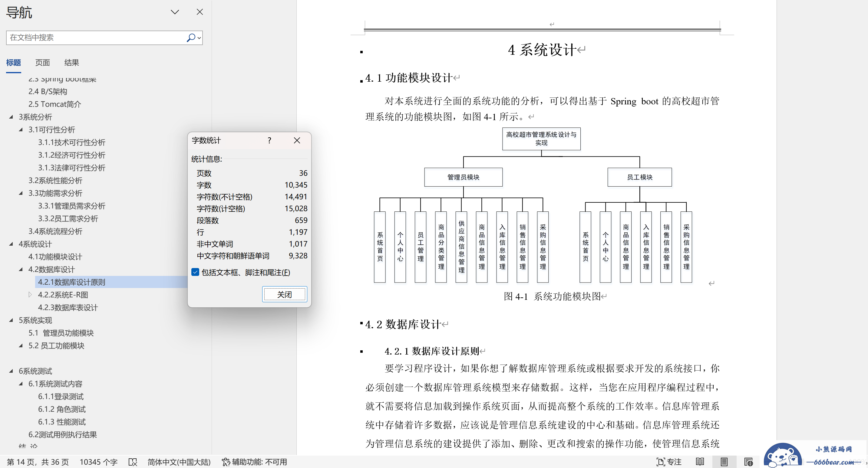The width and height of the screenshot is (868, 468).
Task: Close the 字数统计 dialog with its X
Action: [297, 140]
